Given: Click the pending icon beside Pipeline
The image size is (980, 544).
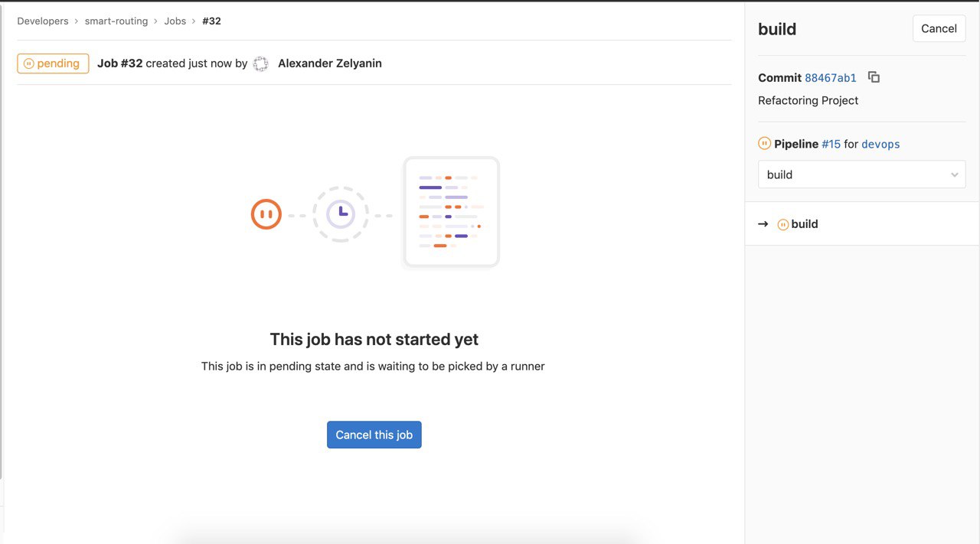Looking at the screenshot, I should point(764,143).
